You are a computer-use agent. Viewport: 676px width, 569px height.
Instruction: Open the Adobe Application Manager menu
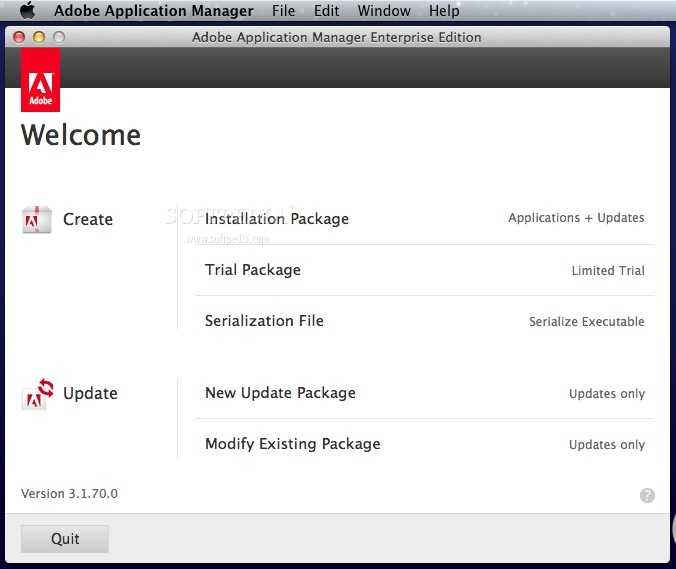(153, 10)
